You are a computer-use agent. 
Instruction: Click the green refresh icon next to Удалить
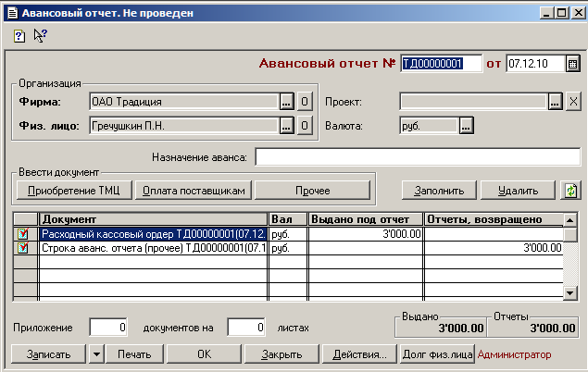pyautogui.click(x=571, y=190)
